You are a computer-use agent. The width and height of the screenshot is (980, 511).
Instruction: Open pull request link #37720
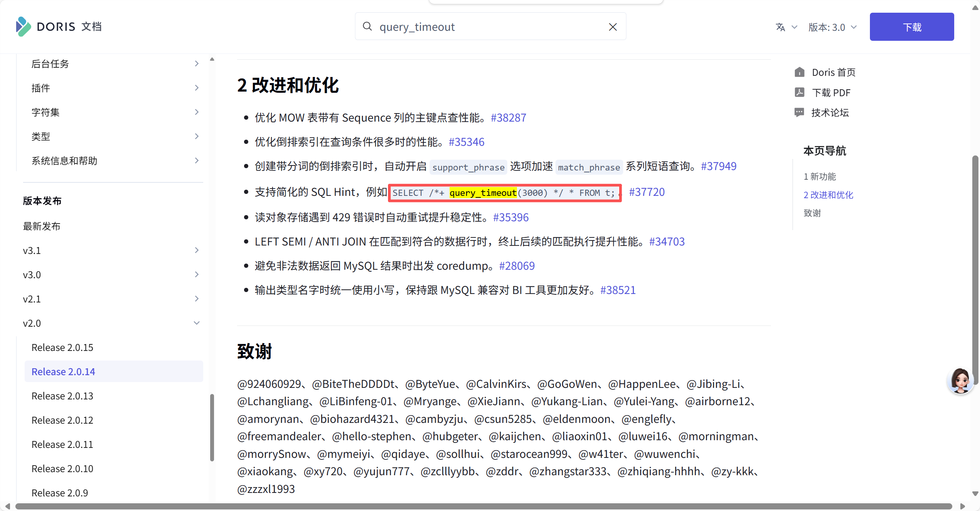(647, 192)
